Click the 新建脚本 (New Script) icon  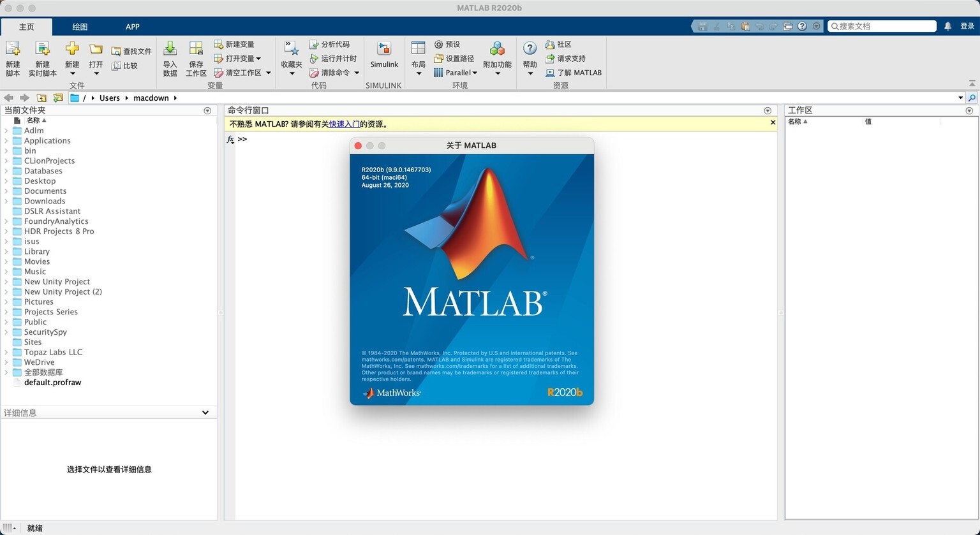[x=13, y=58]
